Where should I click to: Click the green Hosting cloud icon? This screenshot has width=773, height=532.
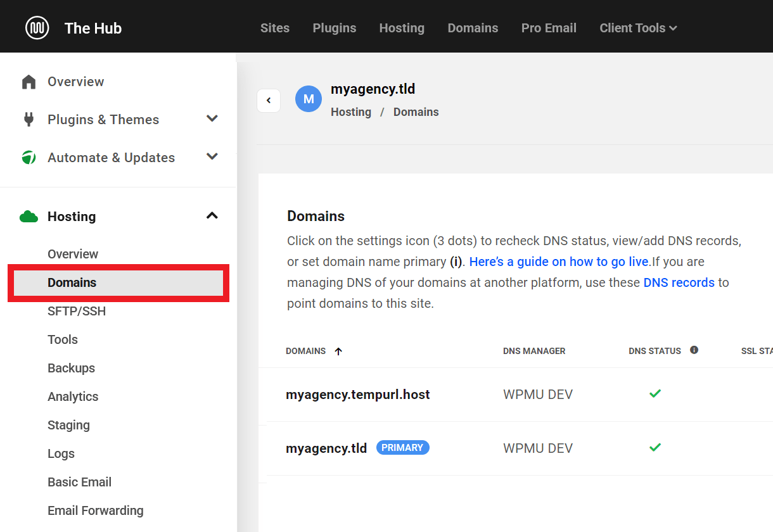[29, 217]
